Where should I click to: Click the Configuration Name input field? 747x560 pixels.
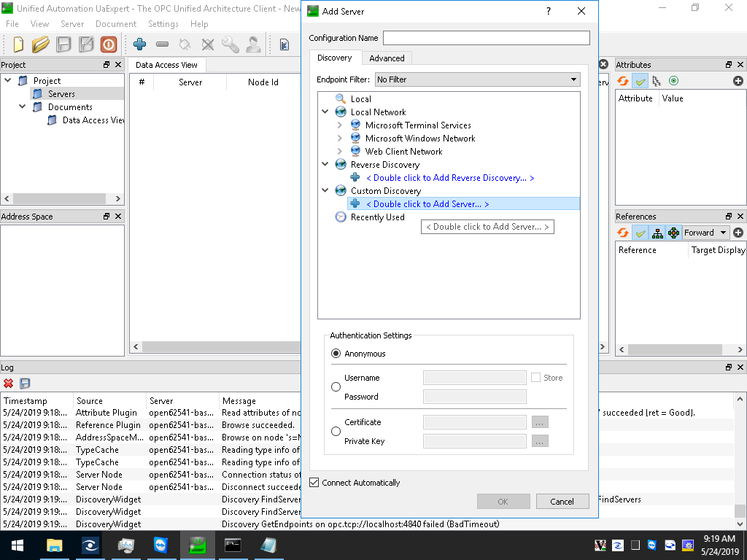[x=487, y=38]
